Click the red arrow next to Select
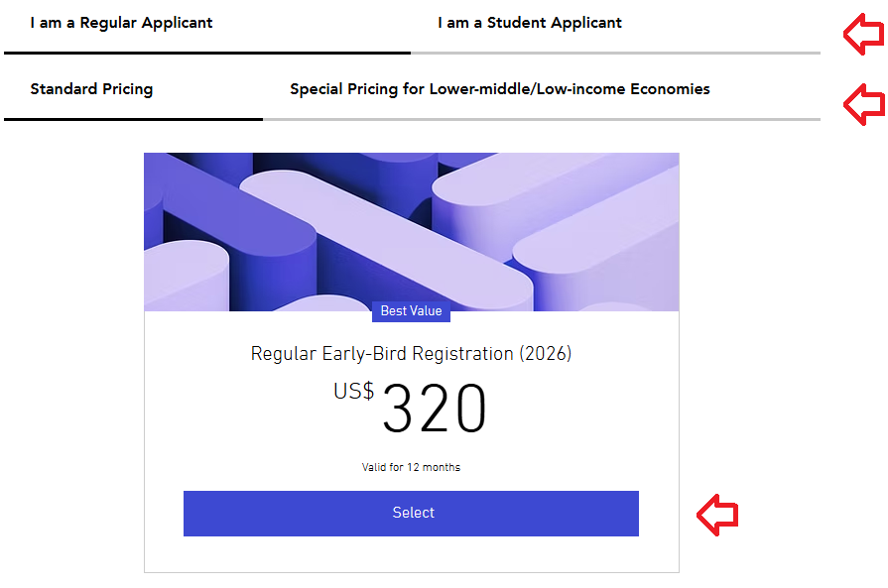 717,514
